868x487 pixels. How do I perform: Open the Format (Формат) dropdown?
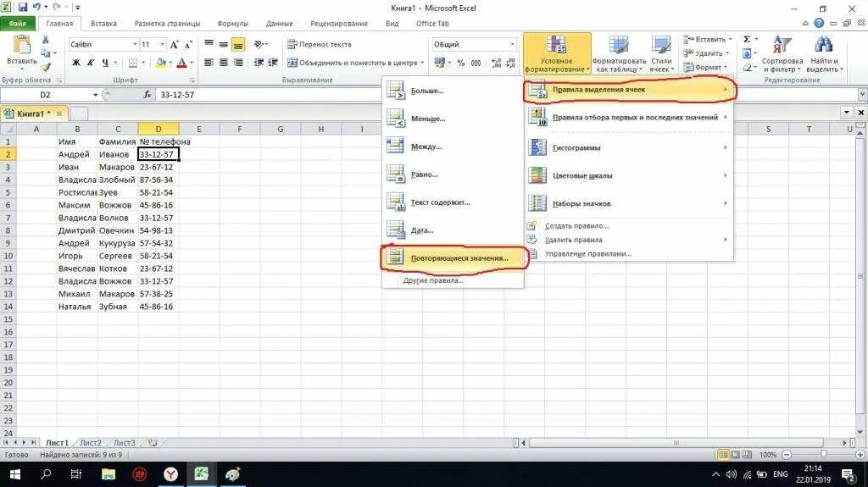[705, 67]
